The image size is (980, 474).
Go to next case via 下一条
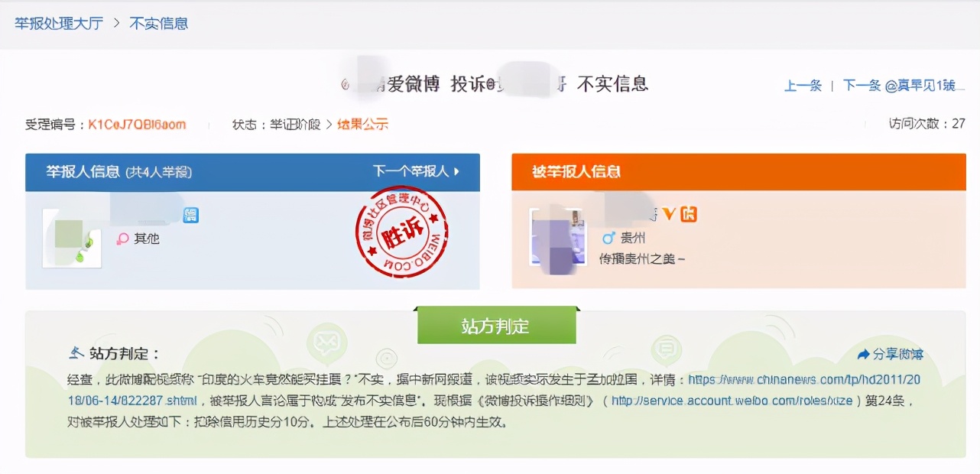(862, 86)
